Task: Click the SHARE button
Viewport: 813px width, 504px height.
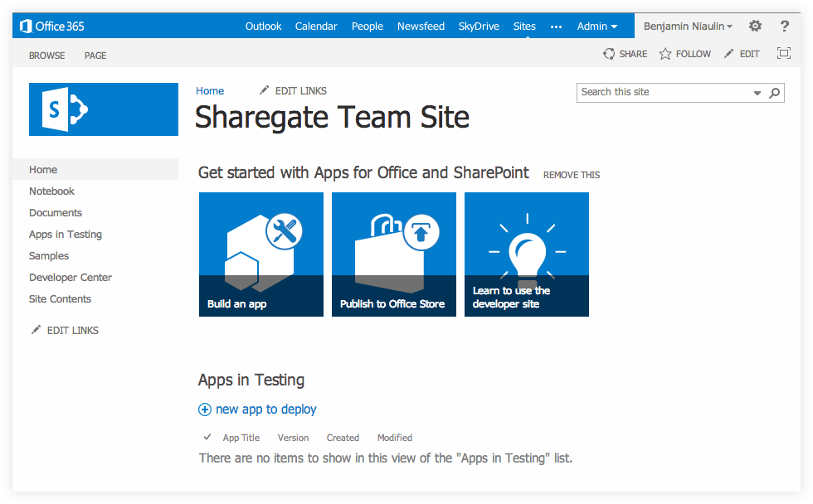Action: (626, 54)
